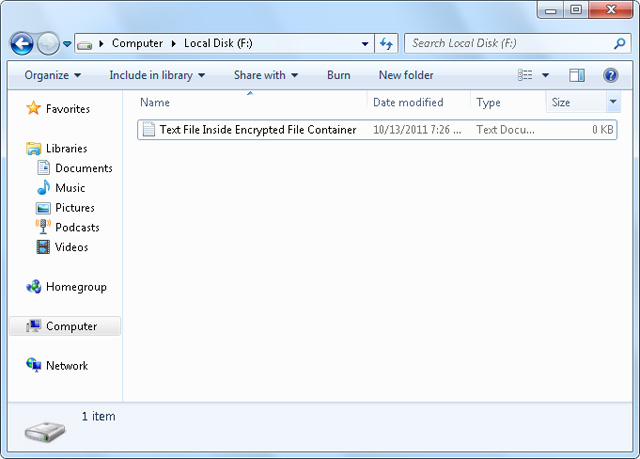The image size is (640, 459).
Task: Select Computer in the address breadcrumb
Action: pyautogui.click(x=137, y=43)
